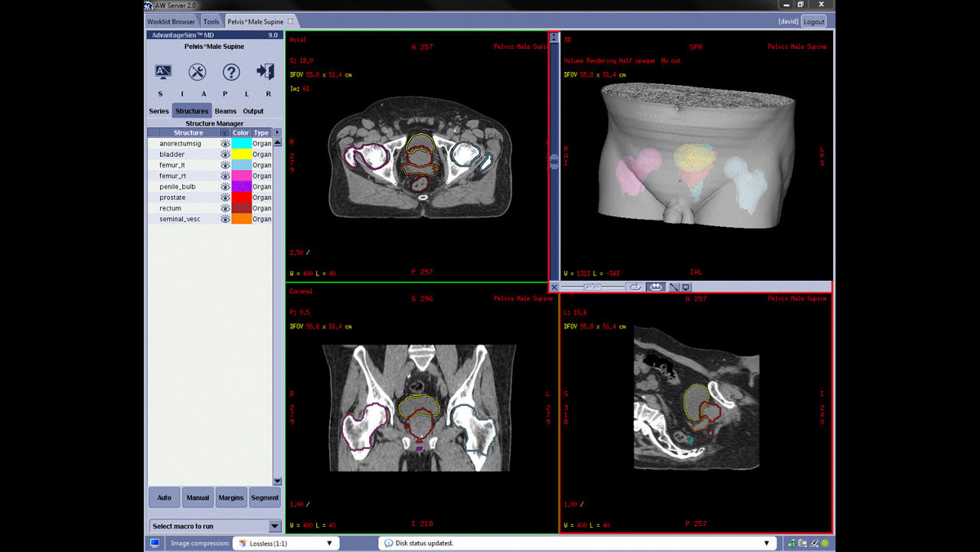Toggle visibility of rectum structure
This screenshot has height=552, width=980.
click(x=225, y=207)
